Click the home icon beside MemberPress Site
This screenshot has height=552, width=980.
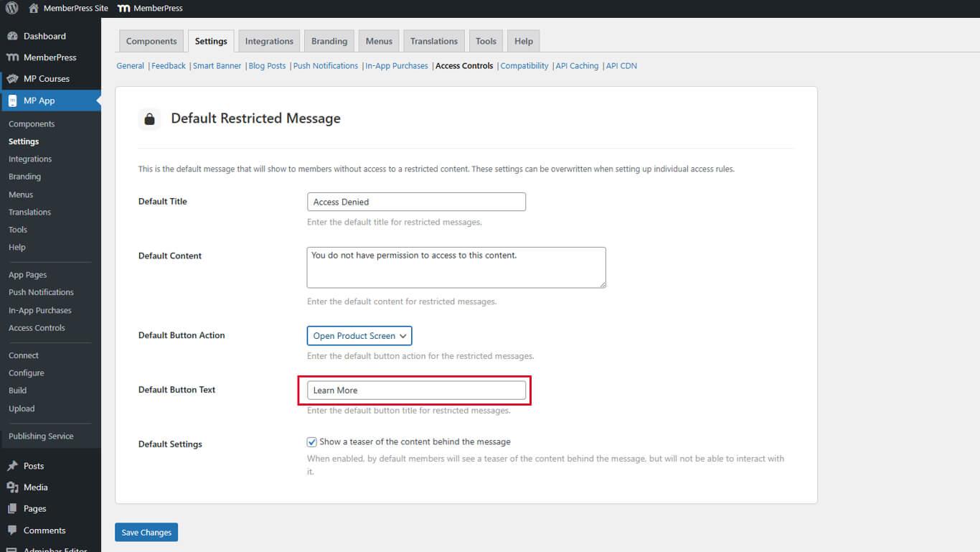point(34,8)
